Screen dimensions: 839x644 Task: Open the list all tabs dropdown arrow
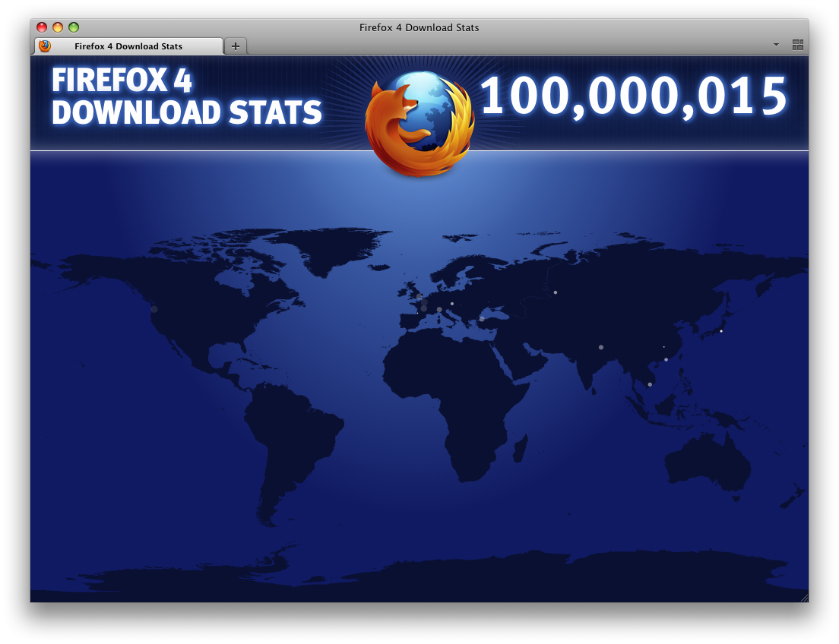776,45
